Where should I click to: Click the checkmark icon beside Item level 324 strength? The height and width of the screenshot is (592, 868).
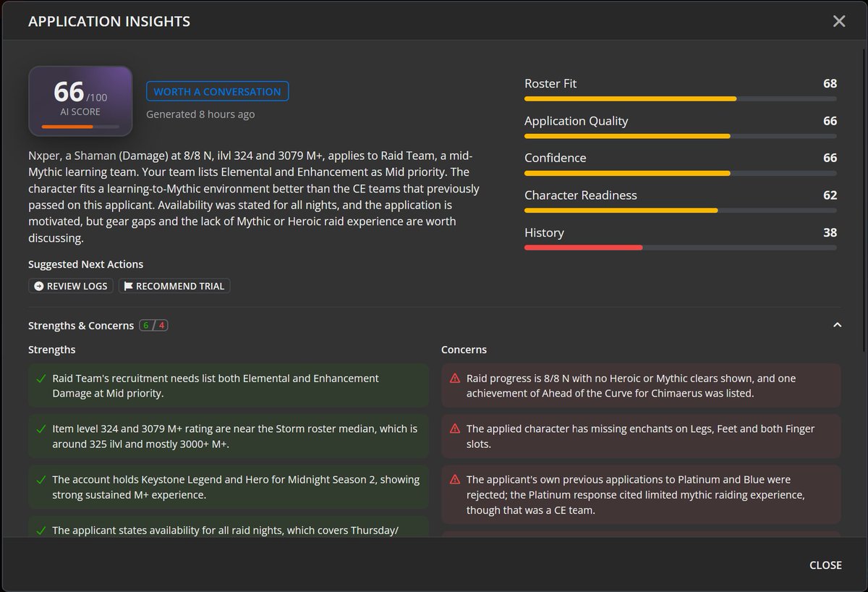click(x=41, y=429)
